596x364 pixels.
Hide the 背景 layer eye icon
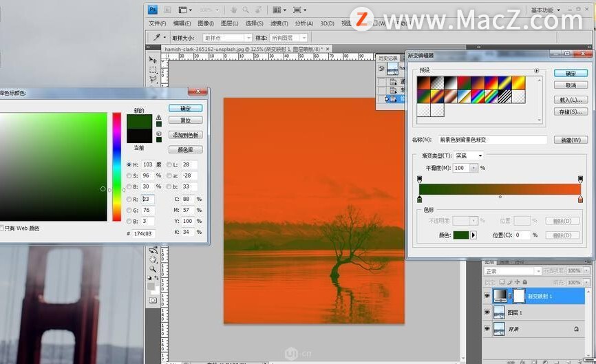487,329
